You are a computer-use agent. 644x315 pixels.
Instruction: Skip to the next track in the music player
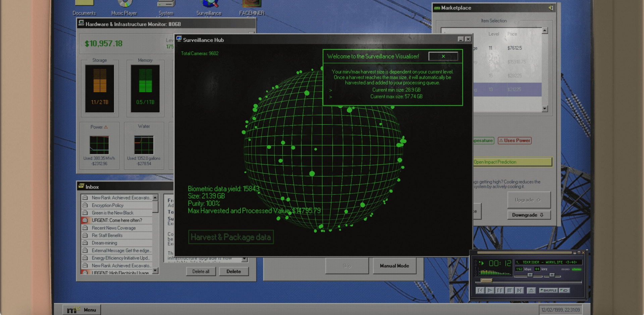tap(519, 291)
